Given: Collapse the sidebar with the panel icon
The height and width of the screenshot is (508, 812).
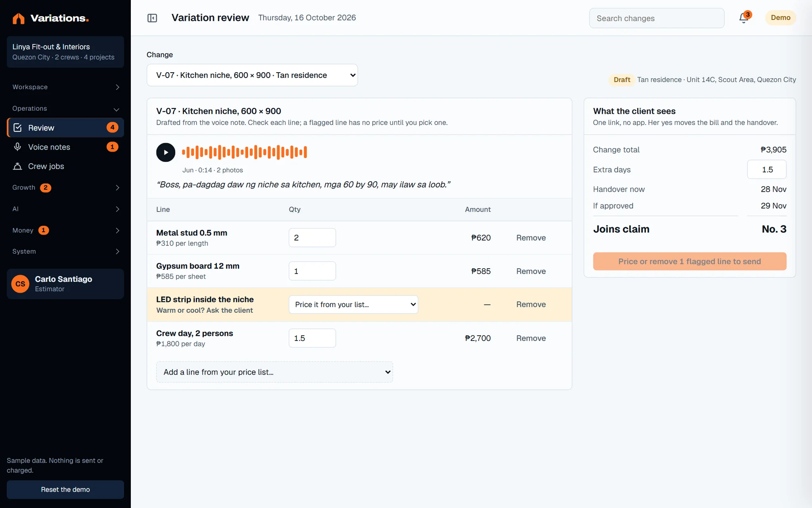Looking at the screenshot, I should (152, 18).
